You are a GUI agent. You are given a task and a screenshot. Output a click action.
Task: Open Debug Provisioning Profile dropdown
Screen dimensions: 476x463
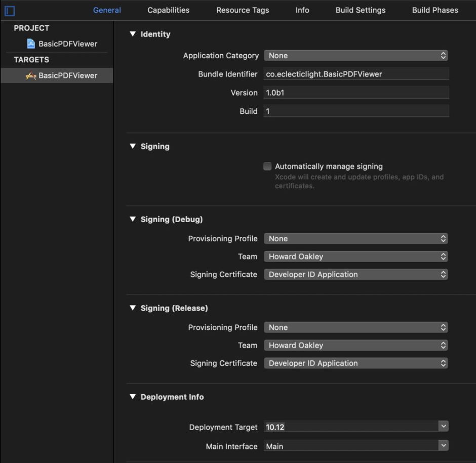(x=355, y=239)
